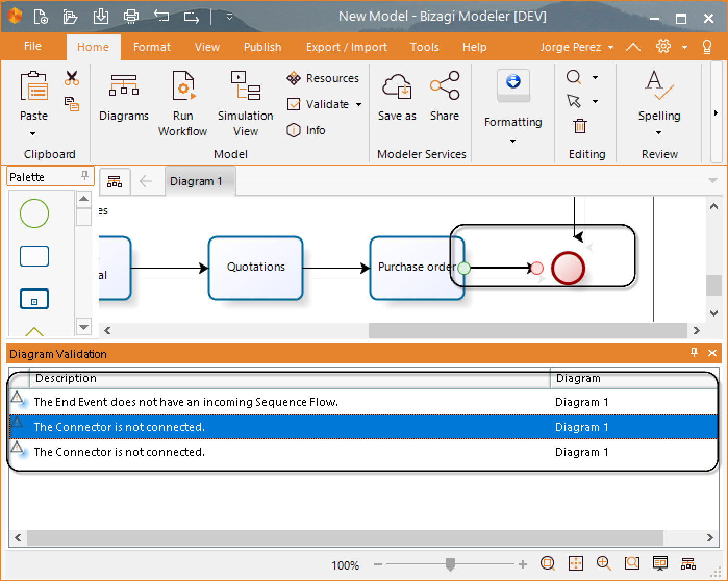Select the Start Event circle in Palette
Viewport: 728px width, 581px height.
(x=34, y=213)
